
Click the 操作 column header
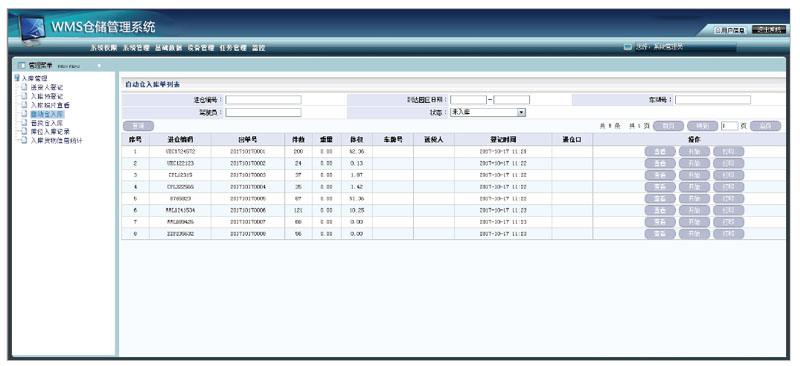pos(689,139)
